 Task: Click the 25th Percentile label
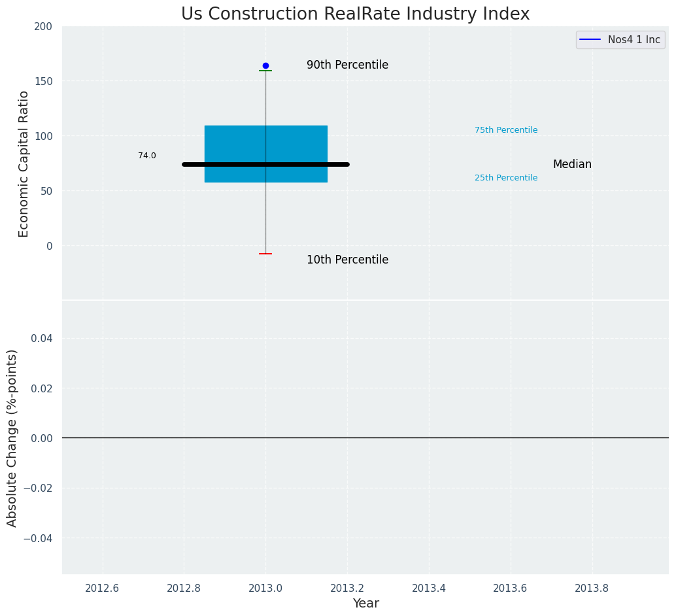(x=506, y=178)
